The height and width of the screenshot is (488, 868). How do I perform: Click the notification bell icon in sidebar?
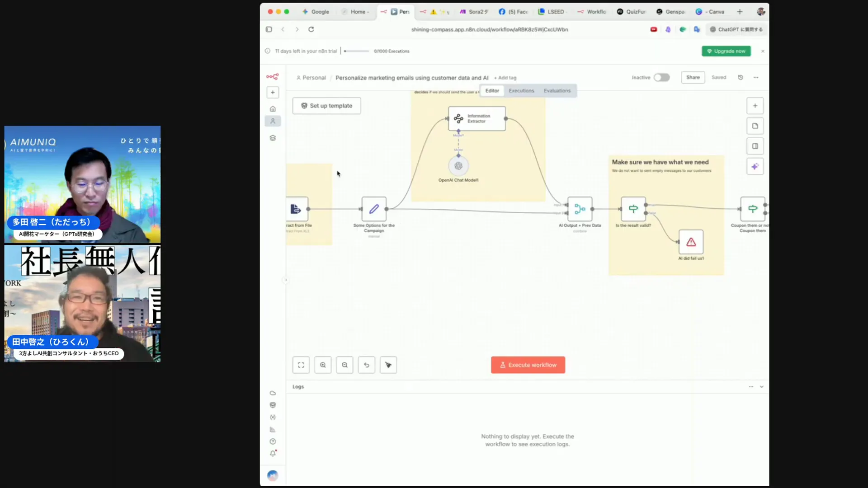point(273,453)
